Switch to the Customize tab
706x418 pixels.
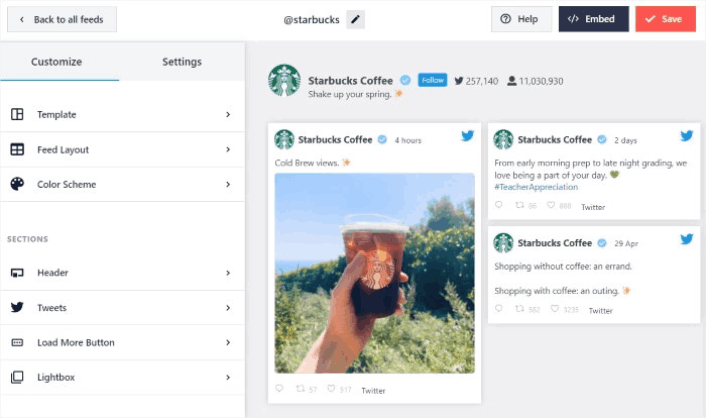[57, 62]
